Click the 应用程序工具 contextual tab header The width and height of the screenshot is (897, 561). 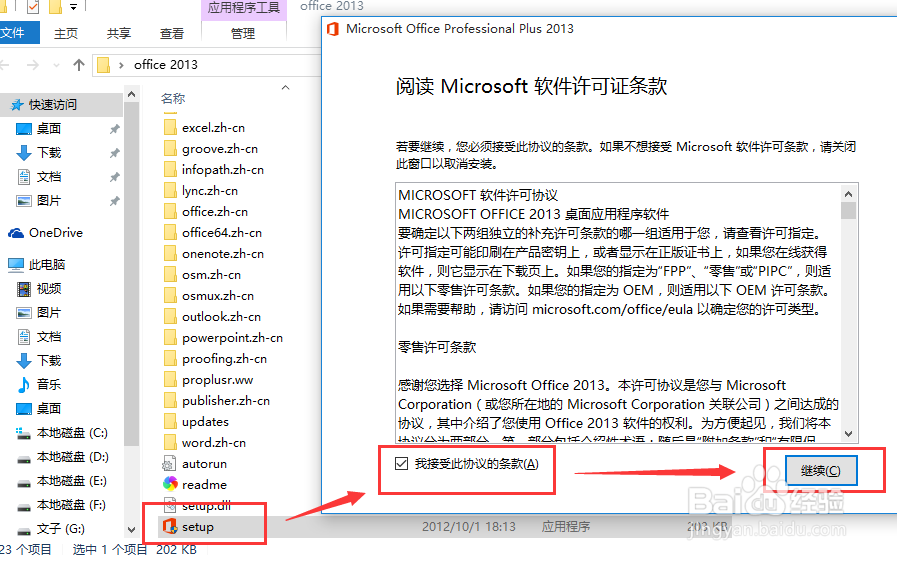click(244, 8)
